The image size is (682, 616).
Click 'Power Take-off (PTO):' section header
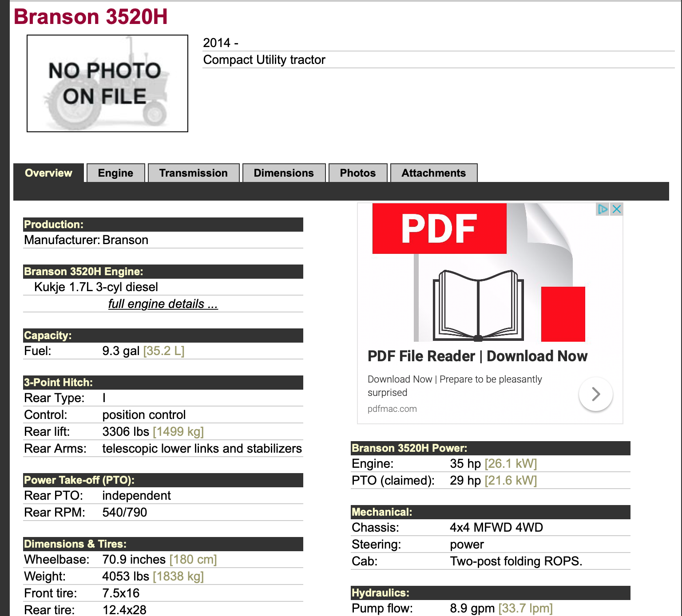point(163,480)
